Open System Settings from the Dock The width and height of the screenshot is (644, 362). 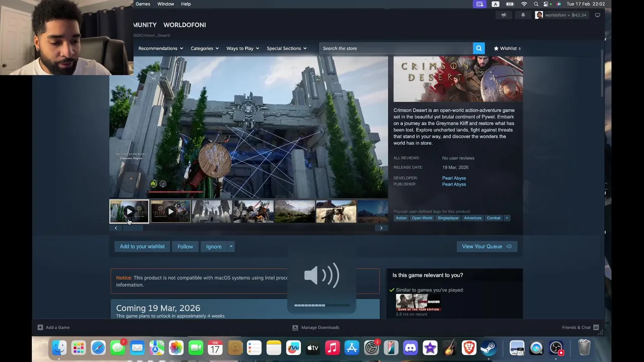pyautogui.click(x=371, y=347)
